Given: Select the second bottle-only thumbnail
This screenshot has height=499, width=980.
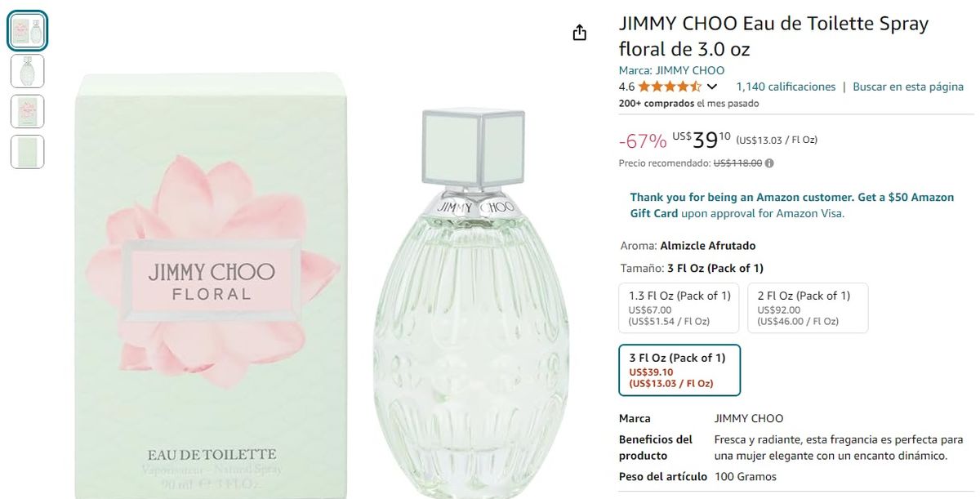Looking at the screenshot, I should pos(27,71).
